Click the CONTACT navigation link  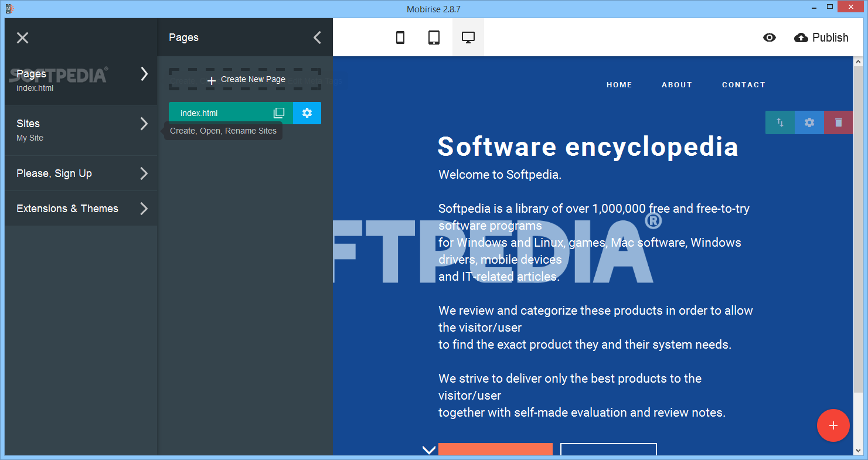point(744,85)
